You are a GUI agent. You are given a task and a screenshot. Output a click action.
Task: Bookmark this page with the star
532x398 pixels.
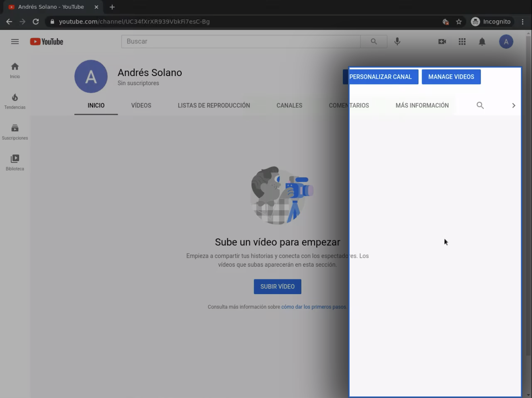pos(459,21)
